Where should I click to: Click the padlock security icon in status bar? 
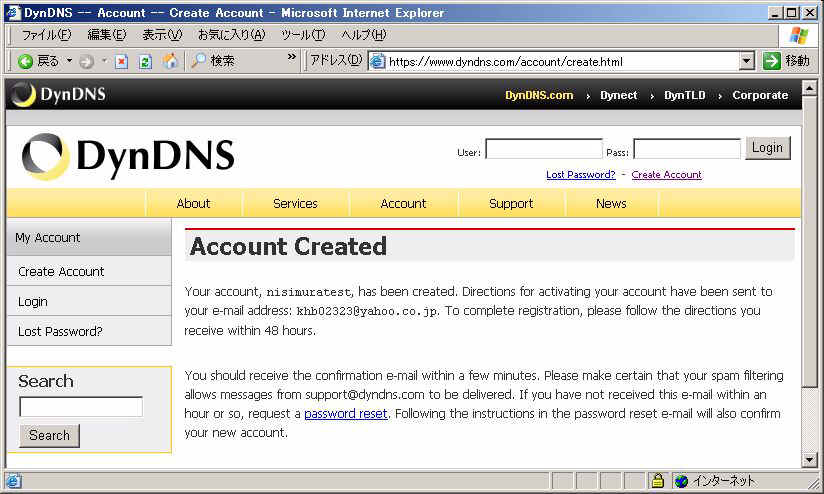tap(657, 480)
